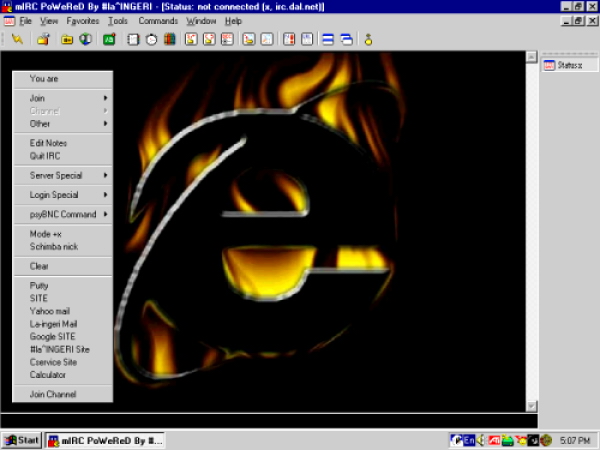Open the green Scripts Editor icon
The width and height of the screenshot is (600, 450).
point(109,39)
